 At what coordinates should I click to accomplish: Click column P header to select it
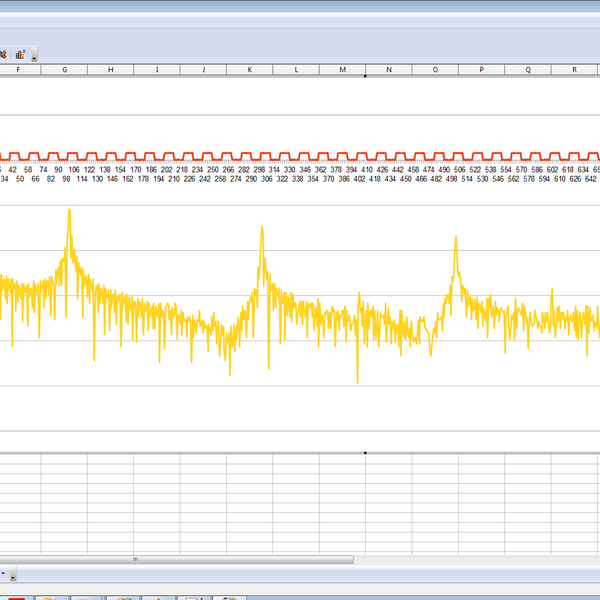click(482, 70)
